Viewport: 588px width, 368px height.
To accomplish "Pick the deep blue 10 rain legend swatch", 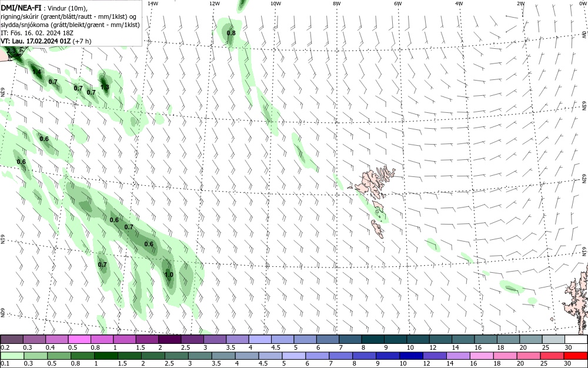I will 412,356.
